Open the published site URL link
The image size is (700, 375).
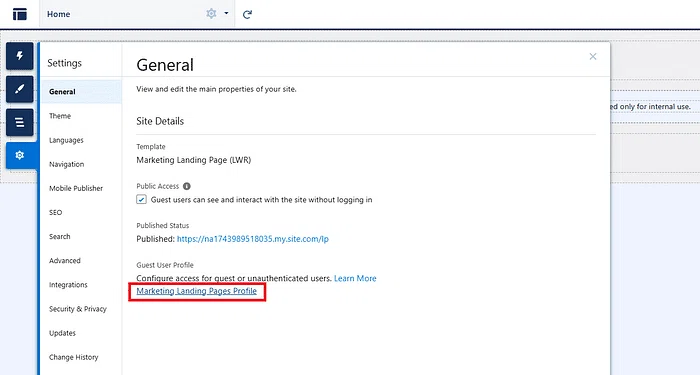click(x=253, y=239)
